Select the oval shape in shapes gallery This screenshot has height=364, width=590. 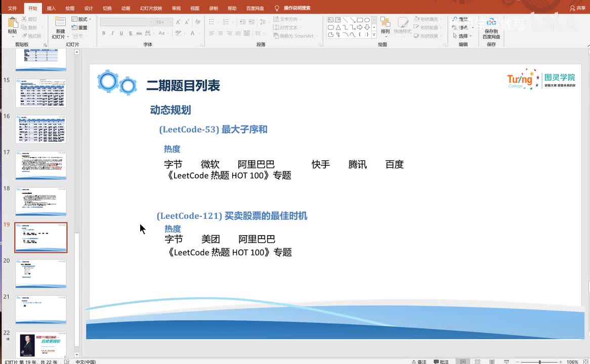(x=367, y=20)
